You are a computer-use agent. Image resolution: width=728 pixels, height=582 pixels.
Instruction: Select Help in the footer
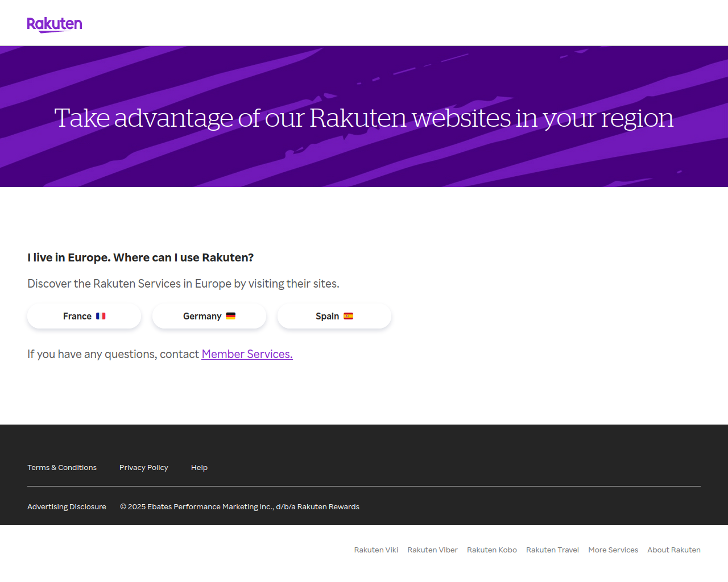[199, 467]
